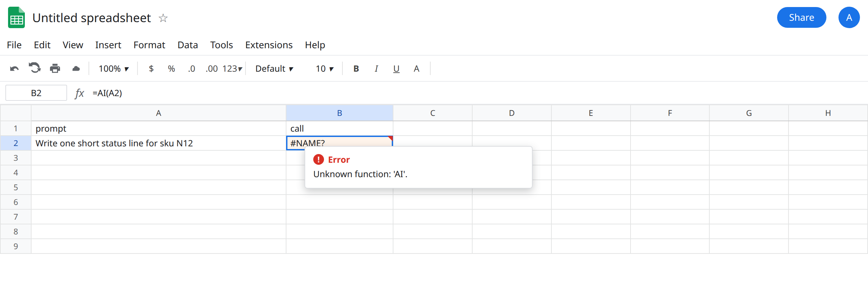Toggle italic formatting
Screen dimensions: 868x288
coord(376,69)
